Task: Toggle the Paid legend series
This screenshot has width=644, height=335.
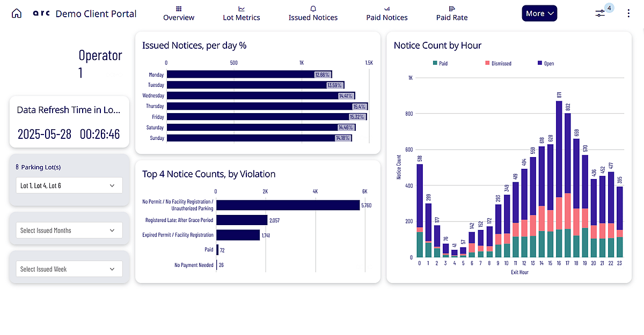Action: [440, 63]
